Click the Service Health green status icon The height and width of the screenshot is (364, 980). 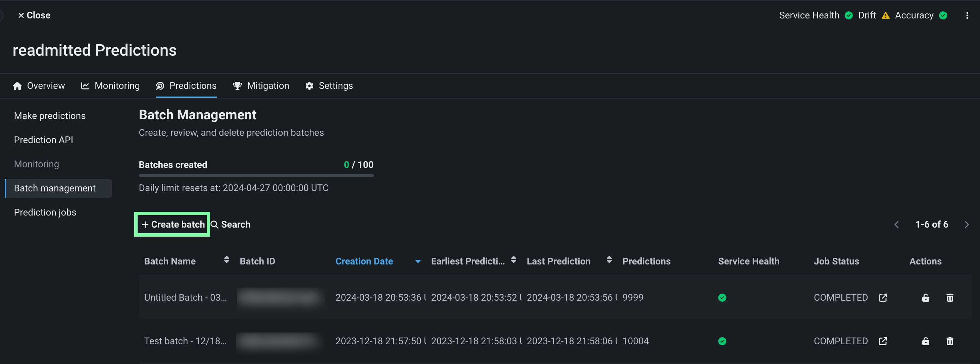click(848, 15)
